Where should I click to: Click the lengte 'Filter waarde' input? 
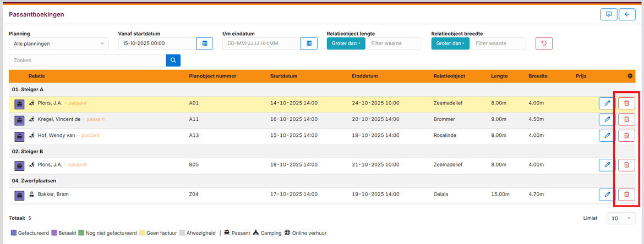click(394, 43)
